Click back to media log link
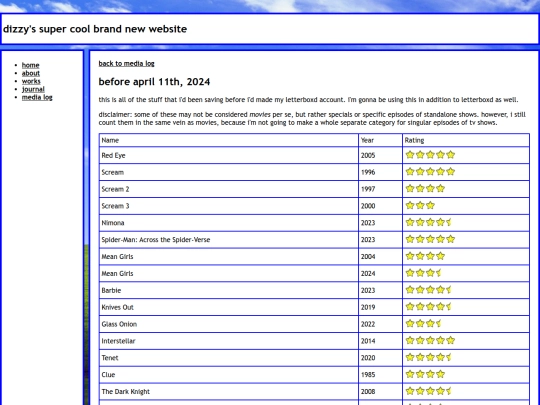 point(126,63)
